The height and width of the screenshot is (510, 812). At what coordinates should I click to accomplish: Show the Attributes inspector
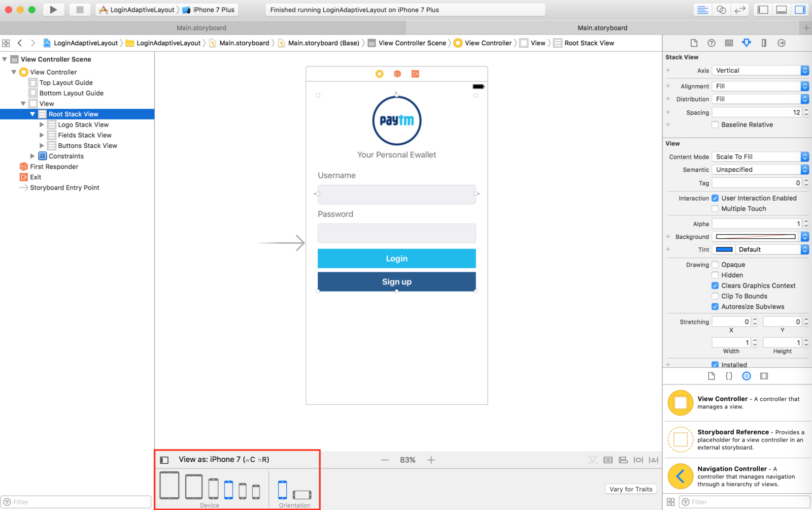click(x=747, y=43)
